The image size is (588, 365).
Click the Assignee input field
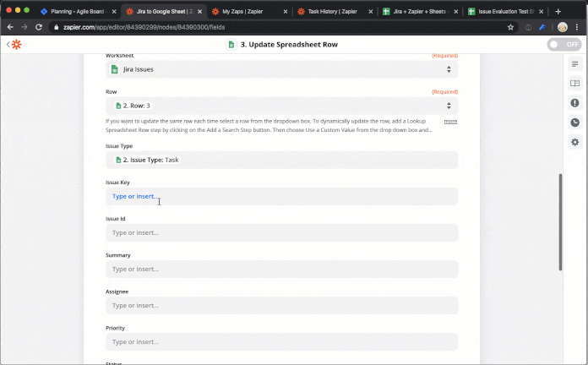(x=281, y=305)
